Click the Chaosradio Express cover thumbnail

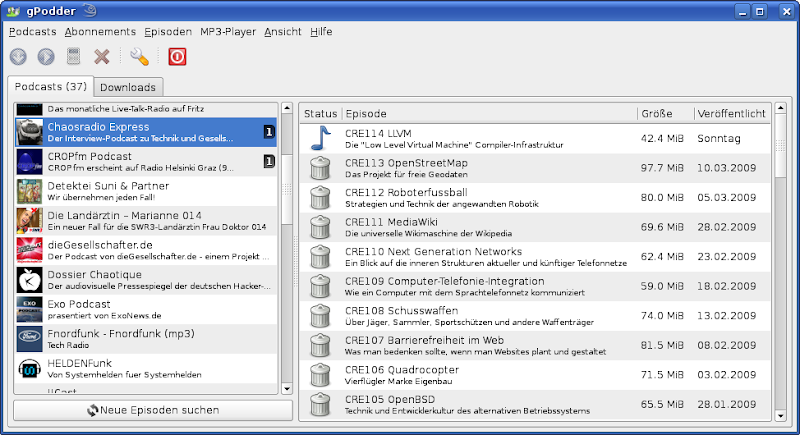click(x=30, y=133)
